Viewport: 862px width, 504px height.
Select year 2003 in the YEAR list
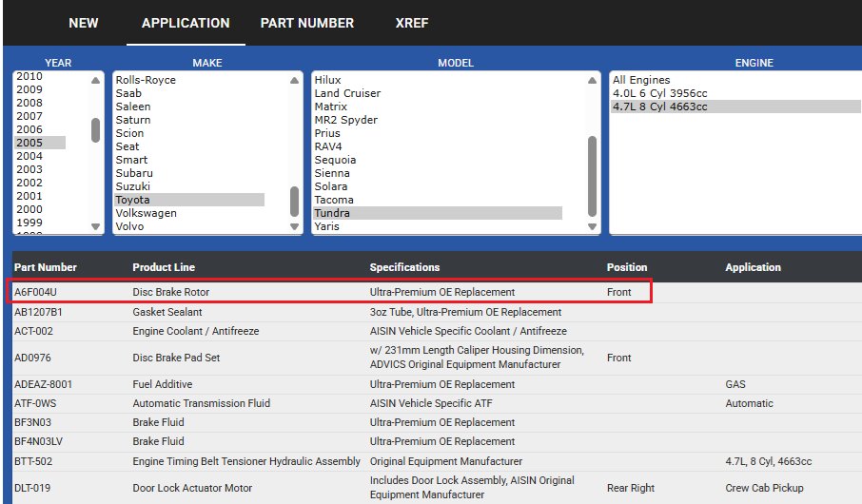[29, 169]
